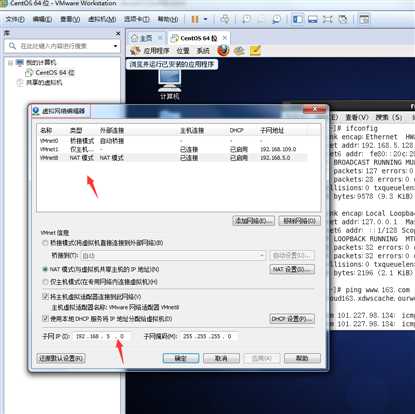Open the 编辑(E) menu

[42, 19]
